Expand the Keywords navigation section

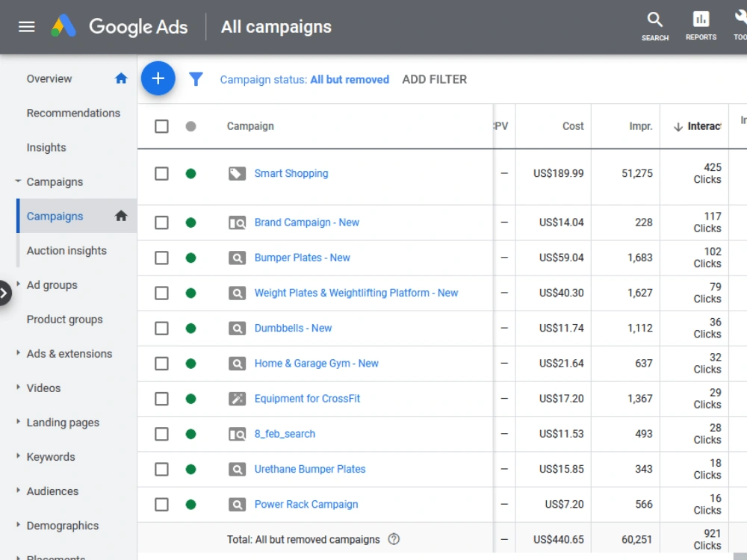tap(18, 456)
